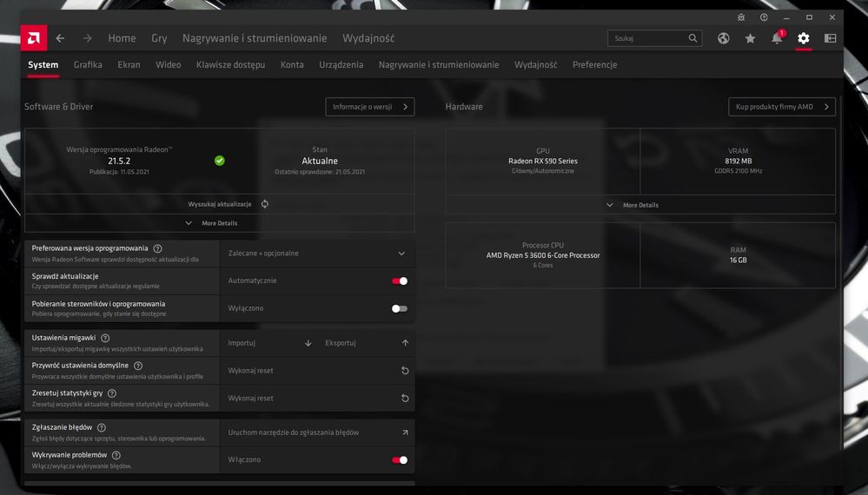Switch to the Konta tab
Screen dimensions: 868x495
click(x=292, y=65)
